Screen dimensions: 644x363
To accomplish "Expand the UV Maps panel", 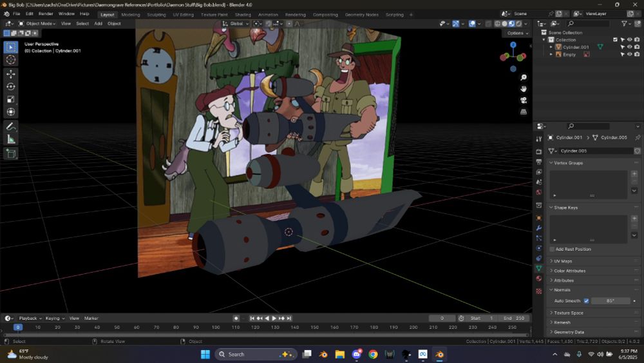I will point(562,261).
